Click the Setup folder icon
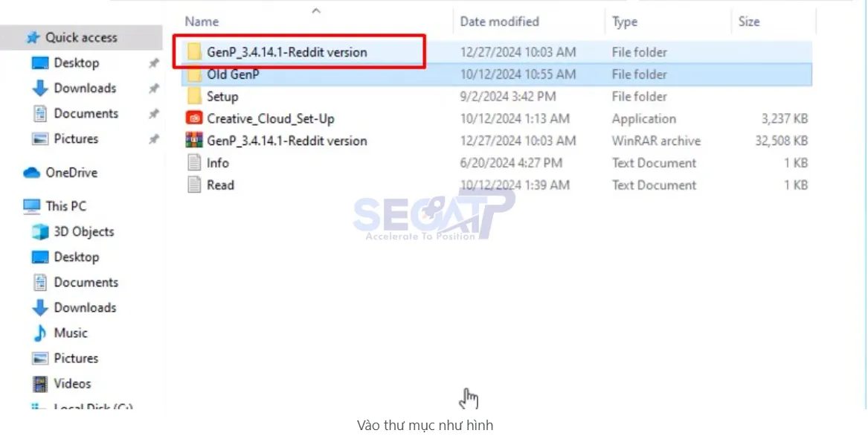This screenshot has height=439, width=868. (194, 96)
